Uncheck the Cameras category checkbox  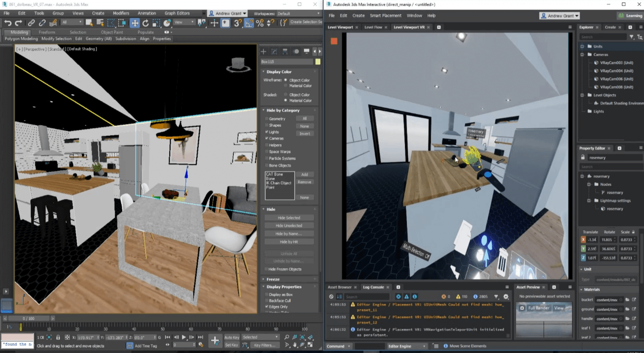(267, 139)
